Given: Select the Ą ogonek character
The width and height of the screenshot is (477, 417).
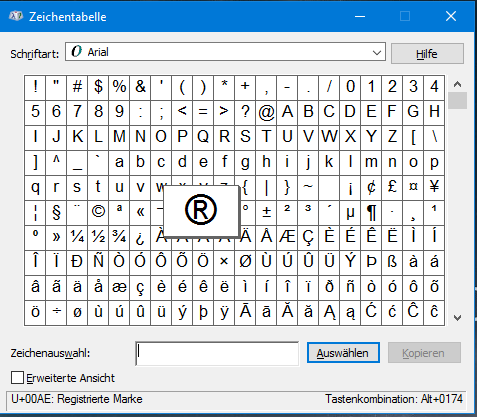Looking at the screenshot, I should (329, 313).
